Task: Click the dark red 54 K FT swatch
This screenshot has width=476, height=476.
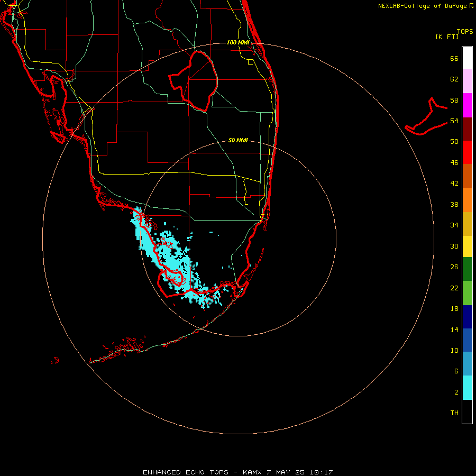Action: click(467, 129)
